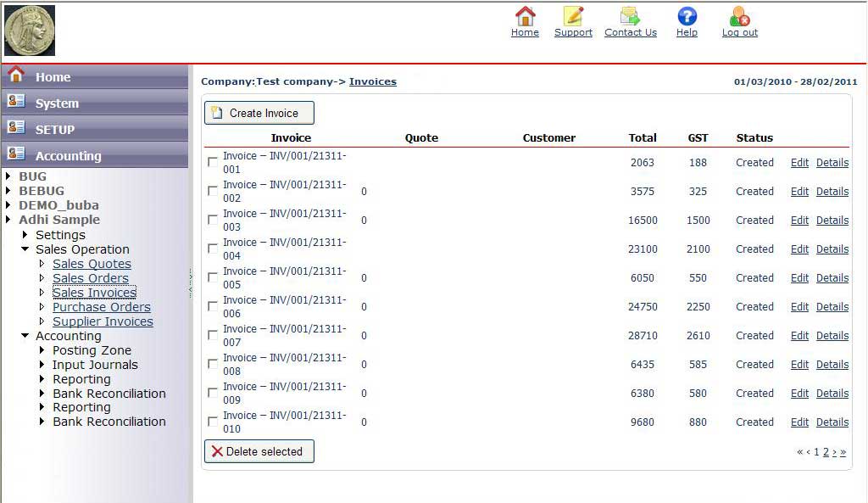Collapse the Sales Operation node arrow

point(25,249)
